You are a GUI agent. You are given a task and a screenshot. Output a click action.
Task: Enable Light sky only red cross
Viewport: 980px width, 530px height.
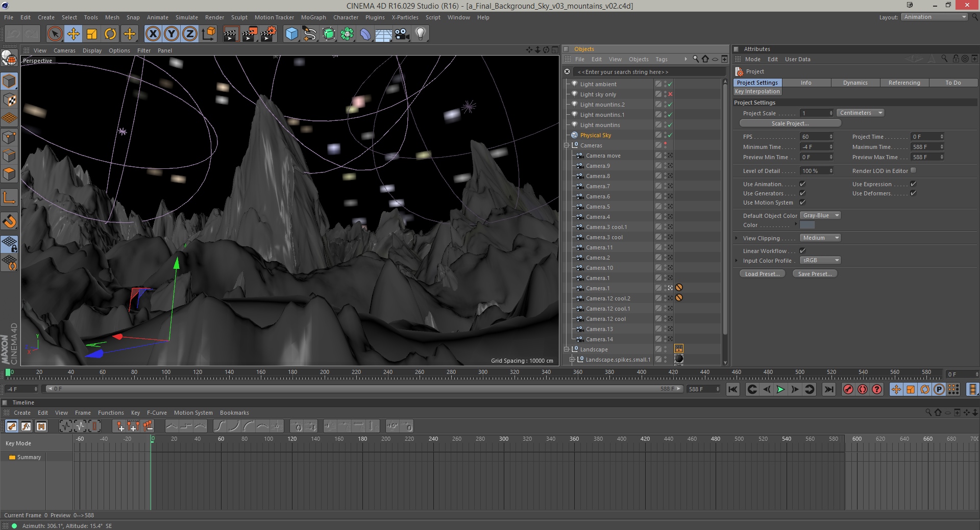coord(670,94)
